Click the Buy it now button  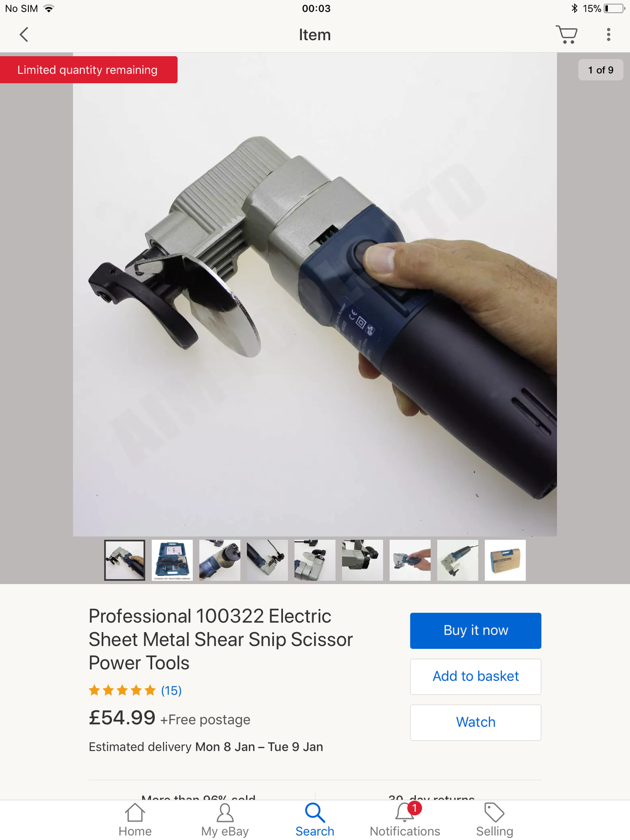pyautogui.click(x=476, y=631)
